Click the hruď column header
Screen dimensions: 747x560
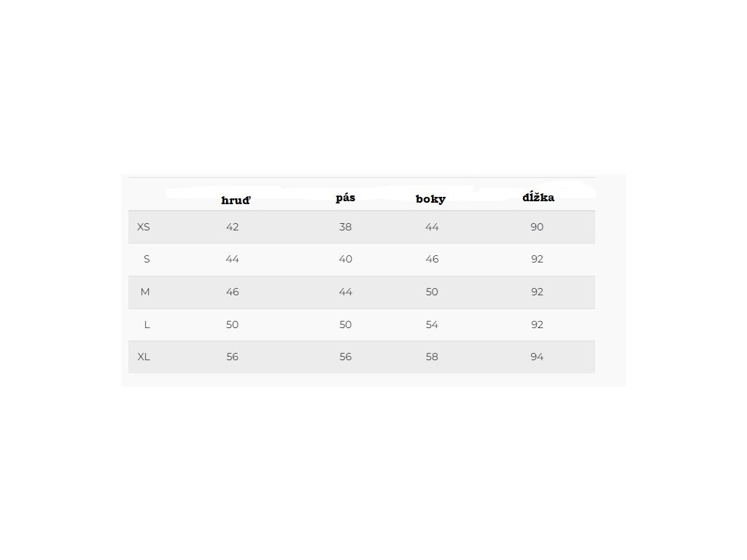[x=236, y=201]
